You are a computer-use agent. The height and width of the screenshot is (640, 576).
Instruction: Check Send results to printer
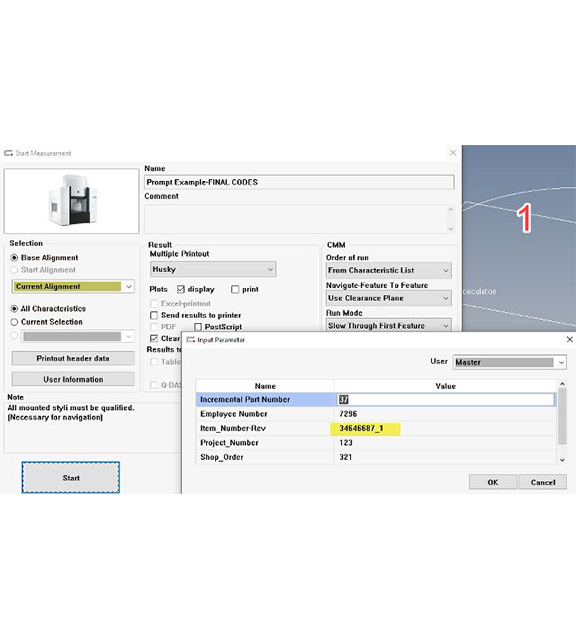pos(154,316)
